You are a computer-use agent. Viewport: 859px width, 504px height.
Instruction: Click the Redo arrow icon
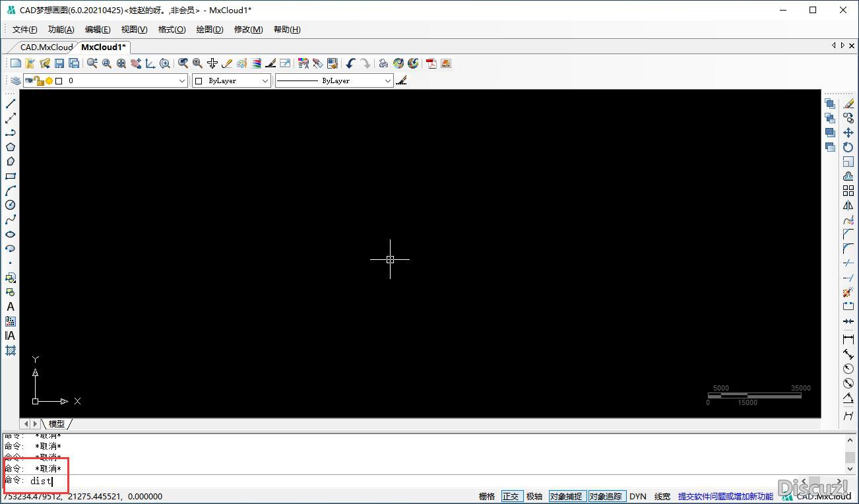(x=365, y=63)
